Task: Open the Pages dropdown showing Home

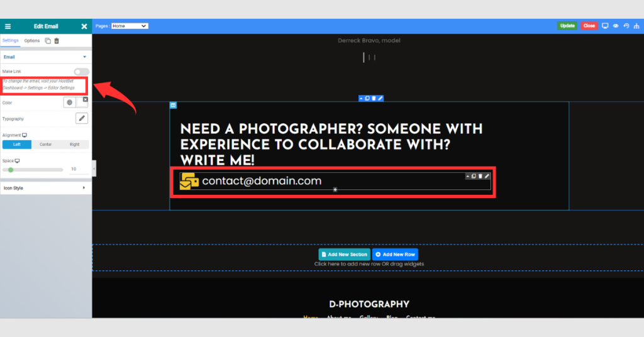Action: click(130, 26)
